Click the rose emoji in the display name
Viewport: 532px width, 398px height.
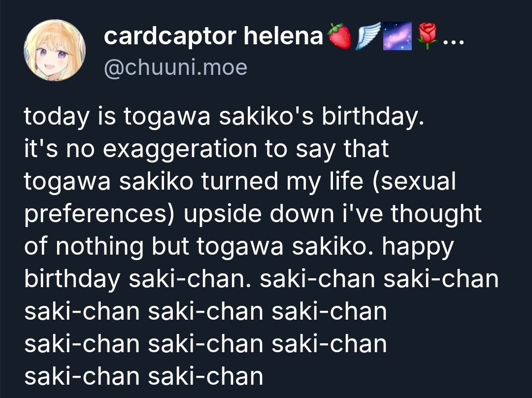427,36
